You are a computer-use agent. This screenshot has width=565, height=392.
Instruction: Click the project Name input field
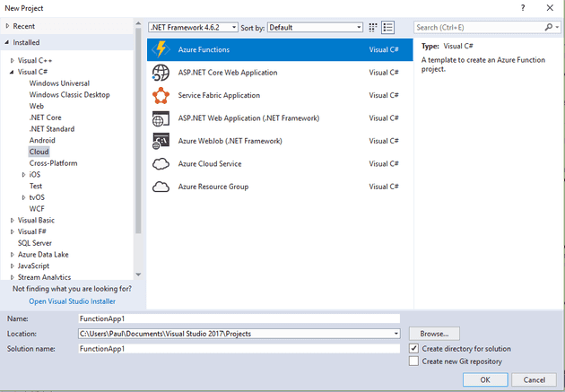tap(239, 318)
